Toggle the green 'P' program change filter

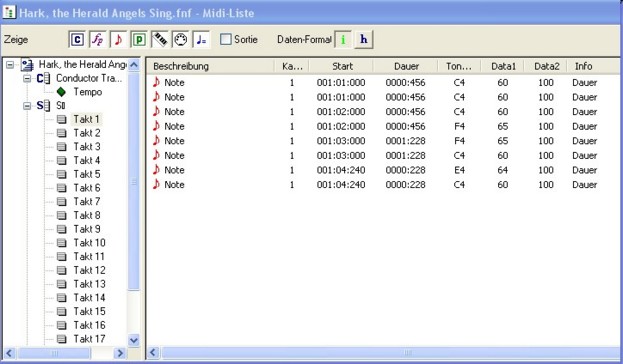pyautogui.click(x=139, y=39)
